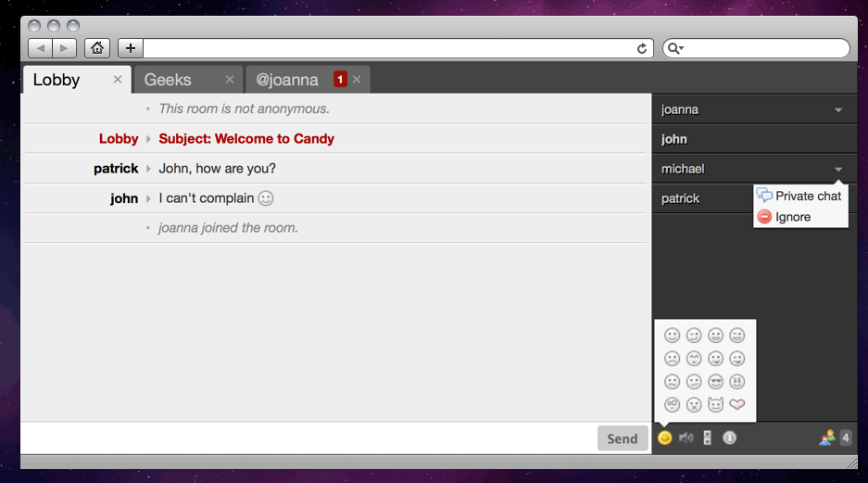
Task: Open the browser search engine dropdown
Action: click(x=676, y=48)
